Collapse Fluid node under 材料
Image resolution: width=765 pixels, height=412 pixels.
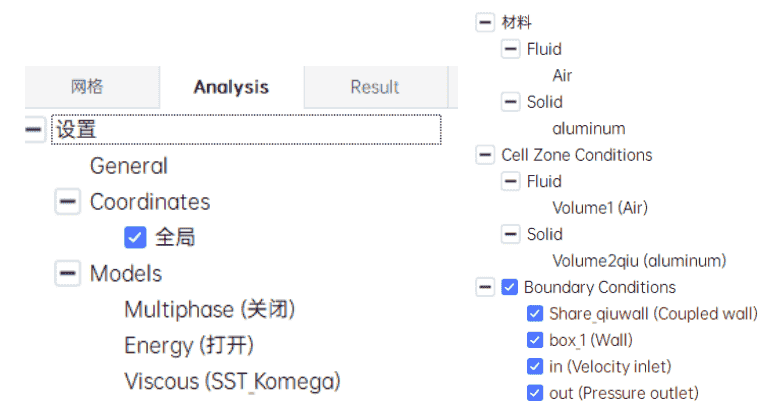(510, 49)
